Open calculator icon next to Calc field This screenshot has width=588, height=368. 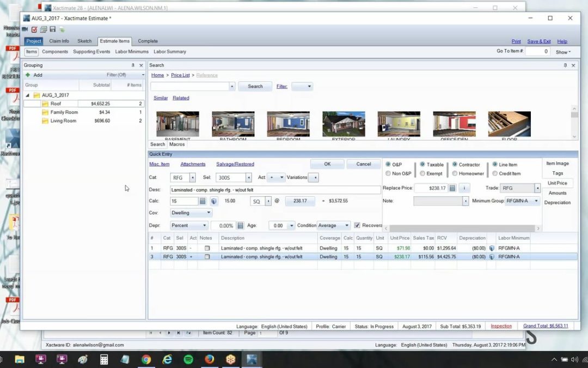click(x=203, y=201)
